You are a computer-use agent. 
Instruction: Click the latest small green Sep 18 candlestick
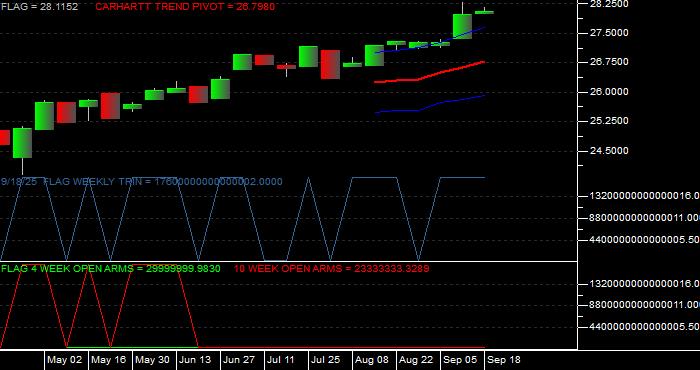click(x=484, y=12)
